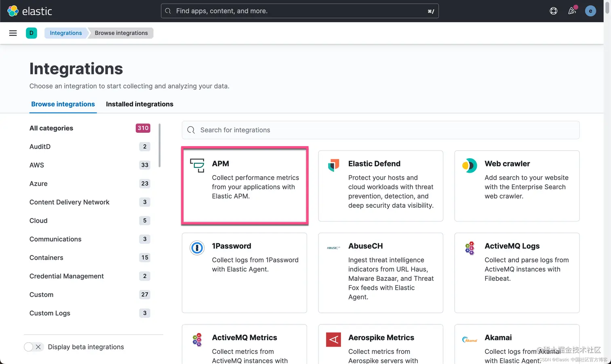The width and height of the screenshot is (611, 364).
Task: Toggle Display beta integrations switch
Action: coord(34,347)
